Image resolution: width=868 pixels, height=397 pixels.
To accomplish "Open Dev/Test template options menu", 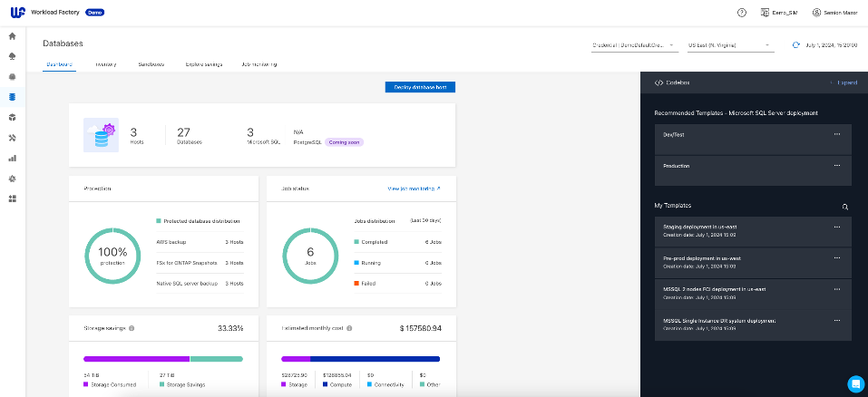I will click(x=837, y=134).
